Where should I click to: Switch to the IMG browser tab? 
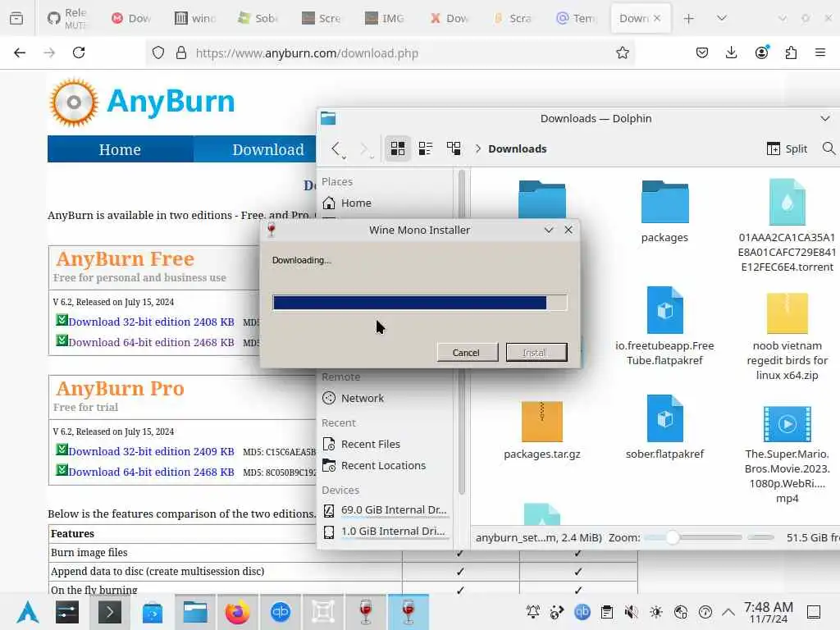tap(385, 18)
